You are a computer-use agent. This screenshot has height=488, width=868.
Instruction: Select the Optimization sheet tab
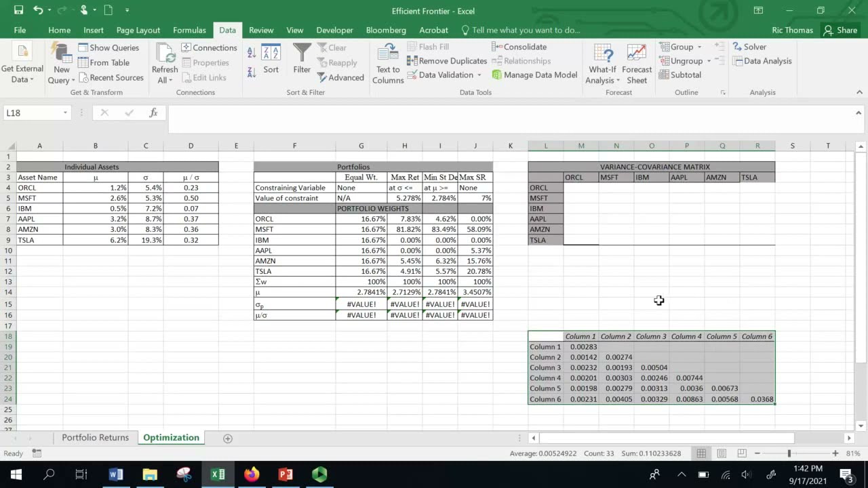[x=171, y=437]
